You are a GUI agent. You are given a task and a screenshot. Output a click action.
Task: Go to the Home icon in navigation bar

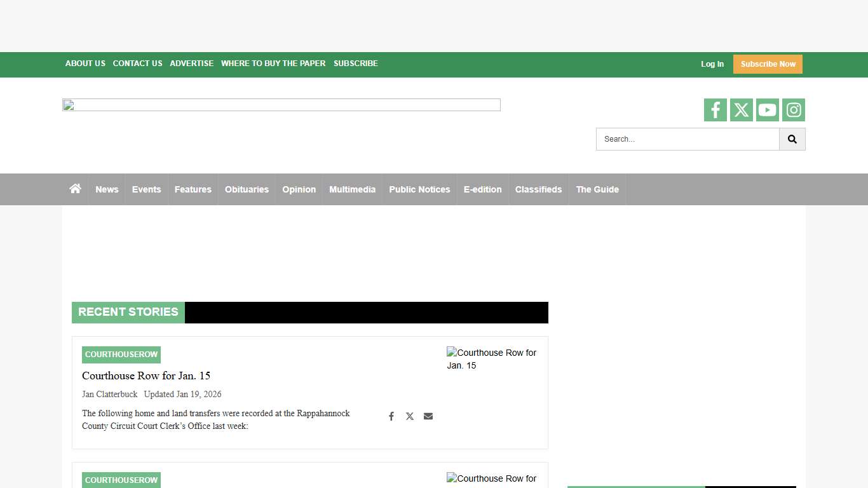(x=75, y=189)
